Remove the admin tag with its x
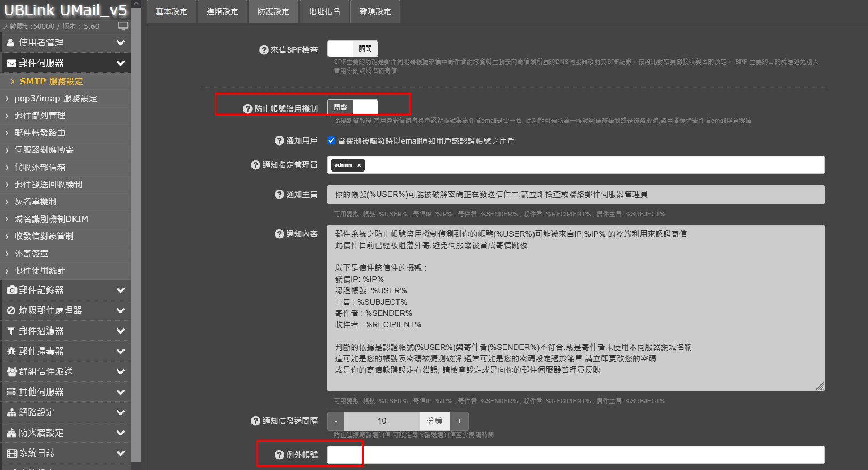The image size is (868, 470). click(x=359, y=165)
